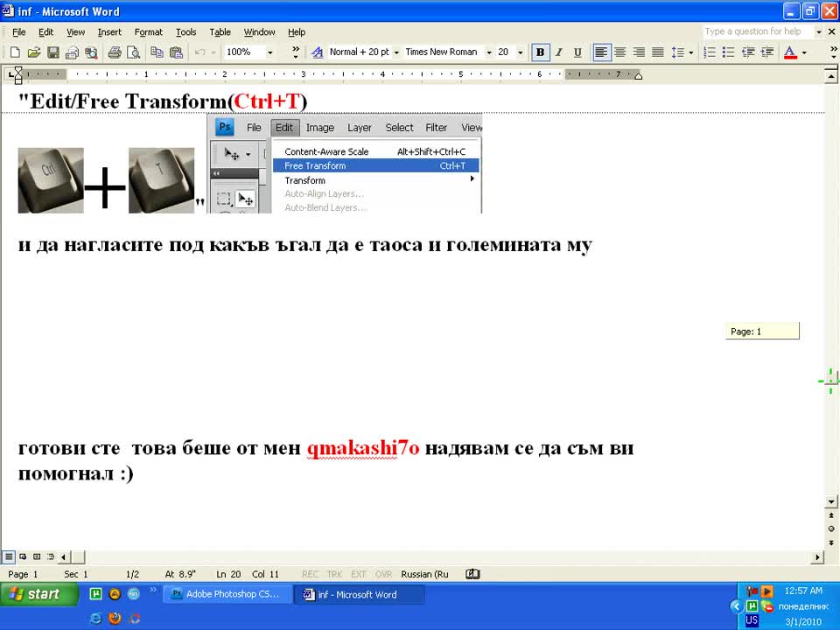The width and height of the screenshot is (840, 630).
Task: Click the Paste clipboard icon
Action: 176,52
